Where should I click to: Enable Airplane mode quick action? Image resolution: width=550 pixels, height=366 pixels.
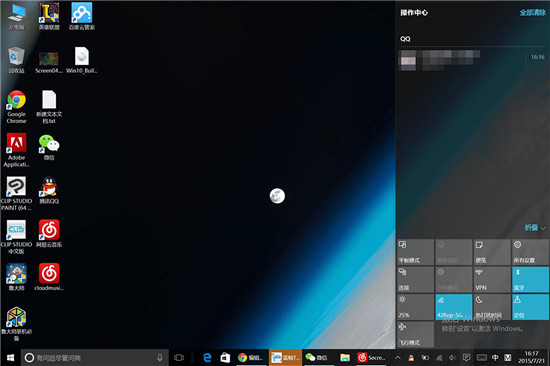point(416,334)
